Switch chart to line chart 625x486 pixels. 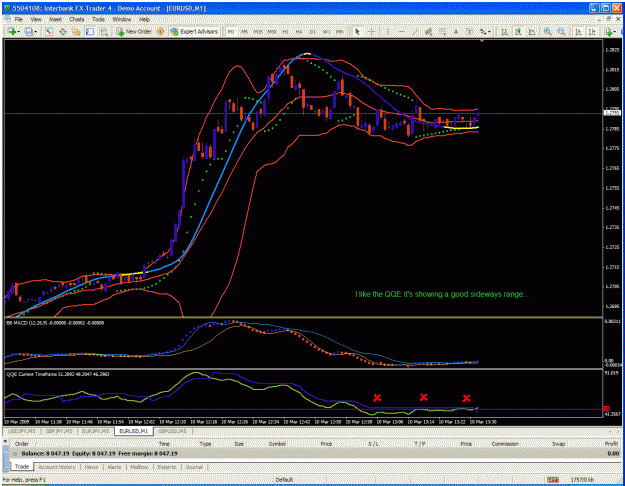pyautogui.click(x=532, y=31)
